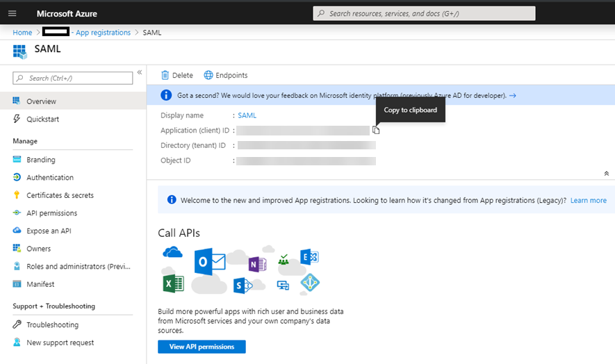Click the Branding icon
The width and height of the screenshot is (615, 364).
pos(17,159)
